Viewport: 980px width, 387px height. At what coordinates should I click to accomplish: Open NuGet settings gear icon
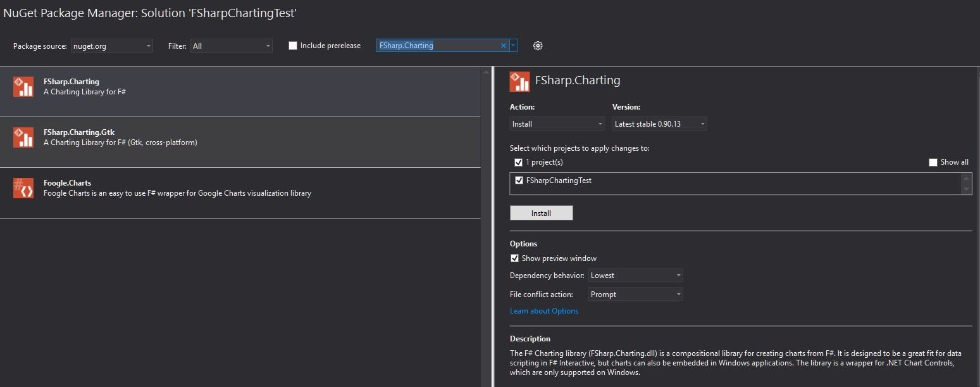pos(538,46)
